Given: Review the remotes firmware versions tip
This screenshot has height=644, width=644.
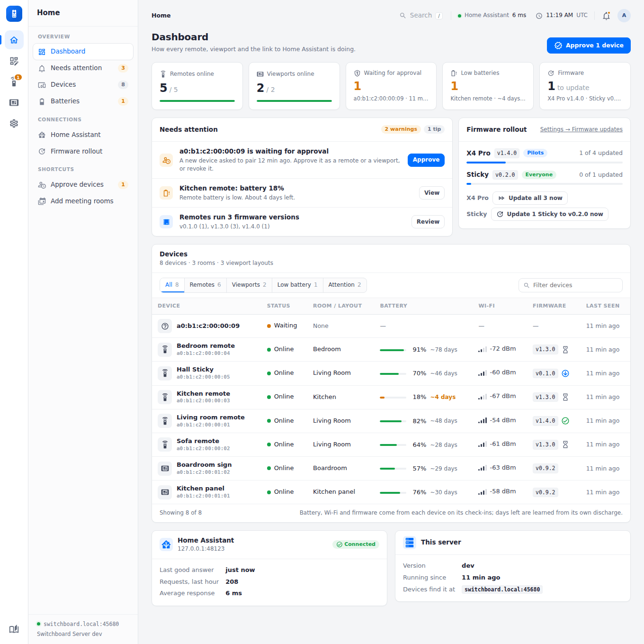Looking at the screenshot, I should [x=428, y=222].
